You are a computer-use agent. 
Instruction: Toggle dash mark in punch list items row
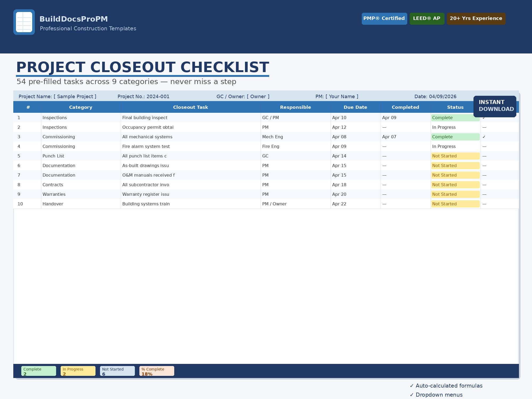[484, 156]
